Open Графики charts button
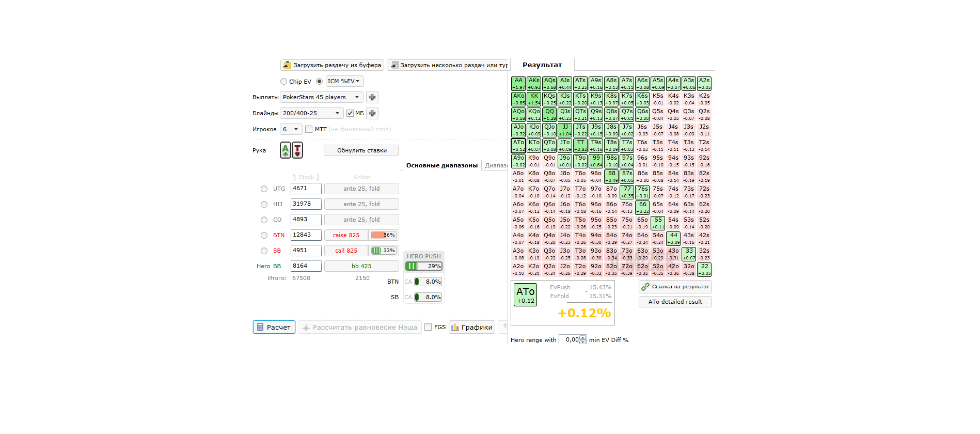Screen dimensions: 980x434 coord(472,327)
